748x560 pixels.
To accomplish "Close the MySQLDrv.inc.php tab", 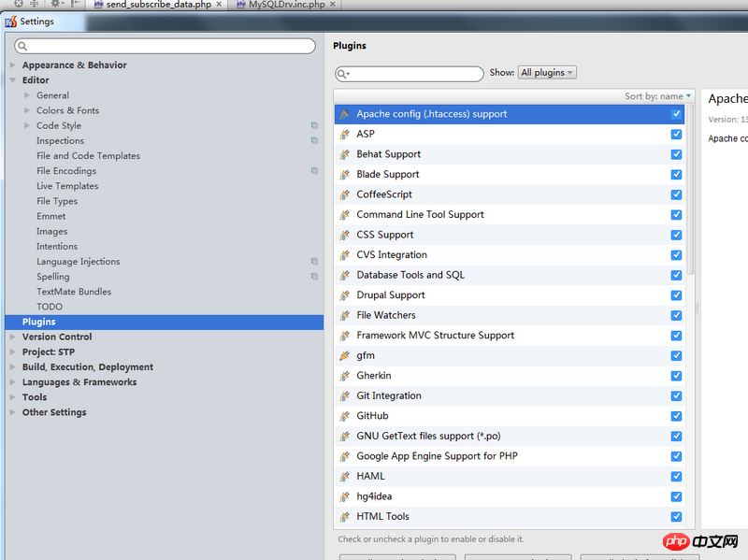I will 333,5.
